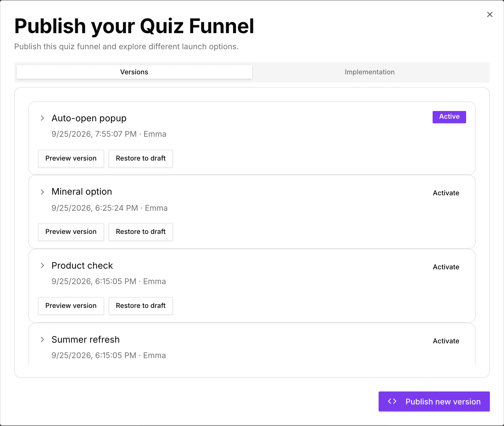Viewport: 504px width, 426px height.
Task: Open the Summer refresh version title
Action: click(x=85, y=339)
